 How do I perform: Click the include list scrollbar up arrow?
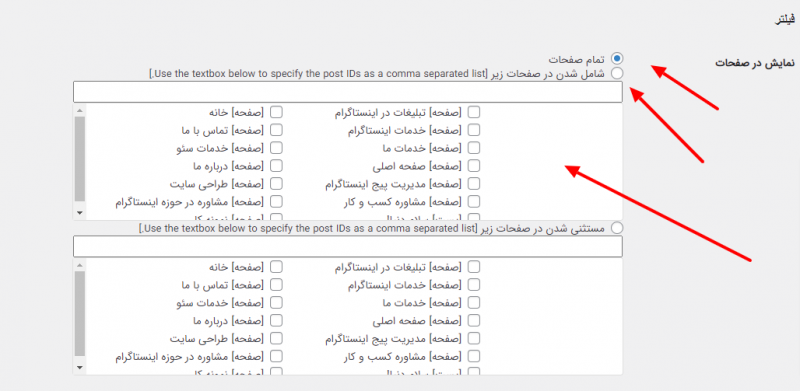[80, 110]
